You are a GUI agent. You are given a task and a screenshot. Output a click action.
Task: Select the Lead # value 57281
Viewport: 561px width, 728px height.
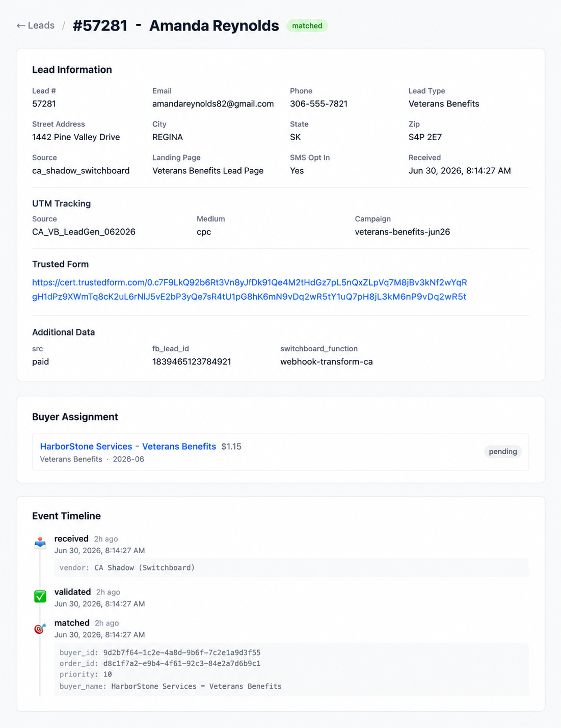point(44,104)
